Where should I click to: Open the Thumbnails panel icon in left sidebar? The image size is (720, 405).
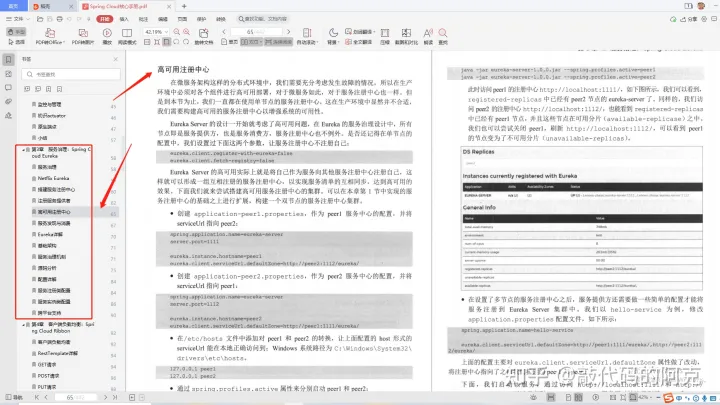pos(9,73)
